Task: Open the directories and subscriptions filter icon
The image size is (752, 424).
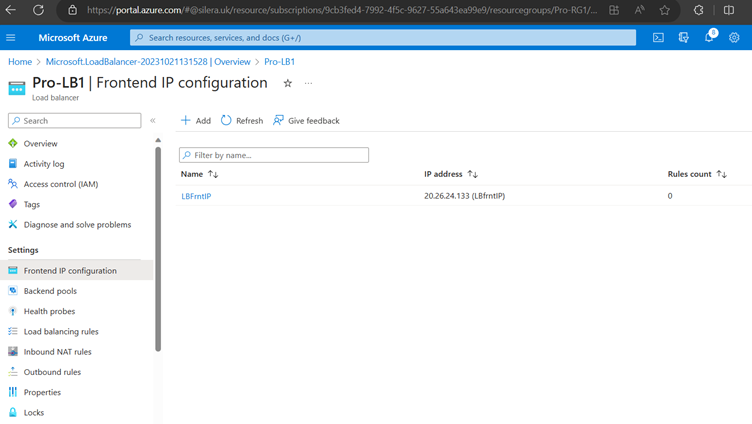Action: 684,38
